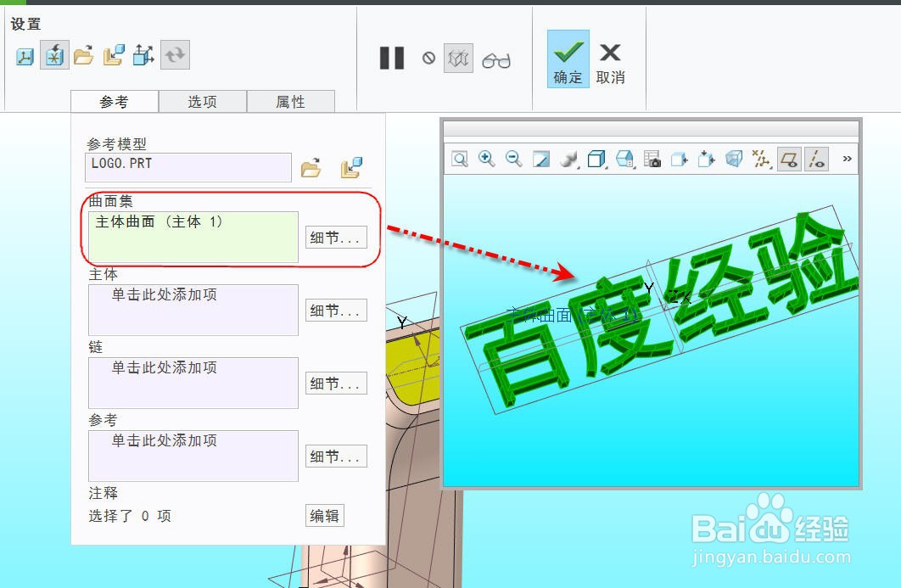Click the no-preview circle icon
Viewport: 901px width, 588px height.
(428, 58)
